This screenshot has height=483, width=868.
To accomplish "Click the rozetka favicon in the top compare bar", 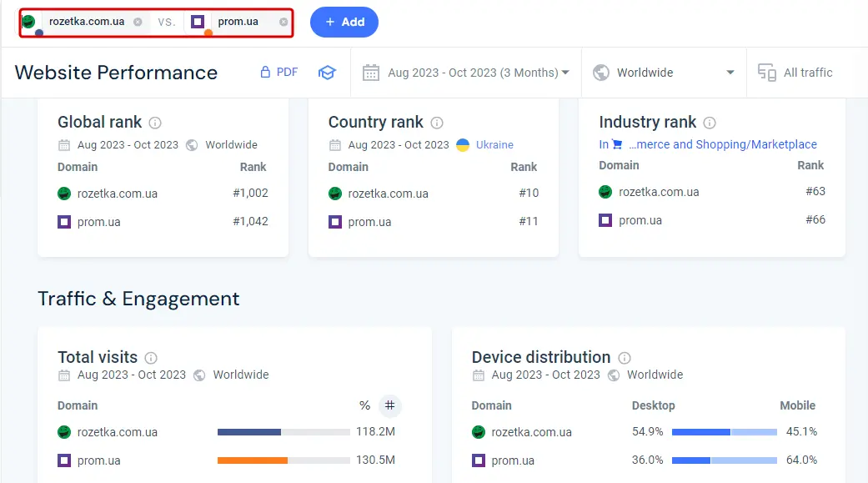I will click(29, 22).
